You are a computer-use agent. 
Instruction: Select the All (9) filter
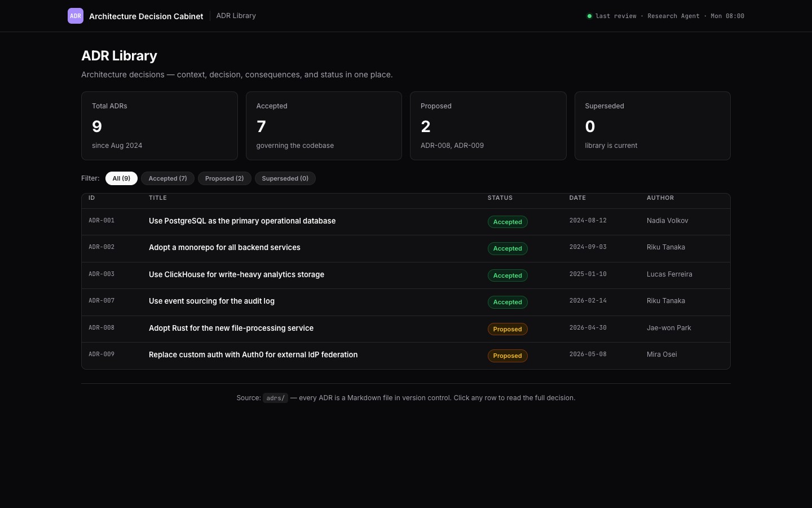(121, 178)
